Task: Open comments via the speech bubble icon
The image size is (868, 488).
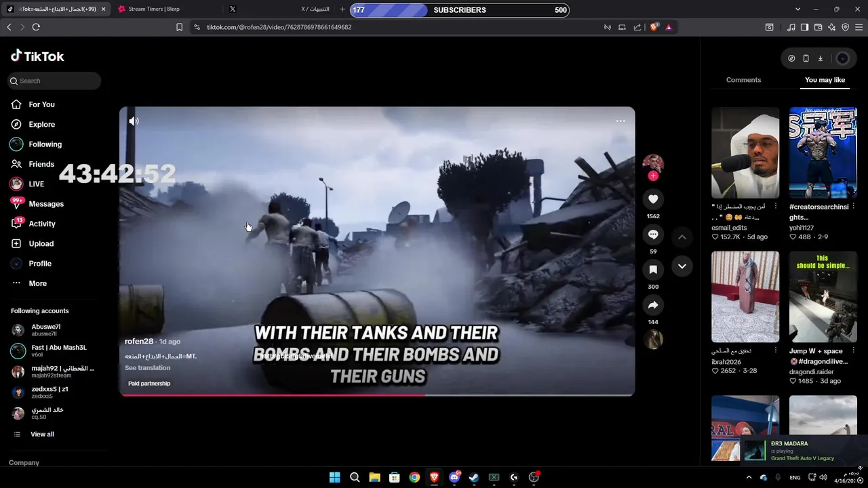Action: coord(653,235)
